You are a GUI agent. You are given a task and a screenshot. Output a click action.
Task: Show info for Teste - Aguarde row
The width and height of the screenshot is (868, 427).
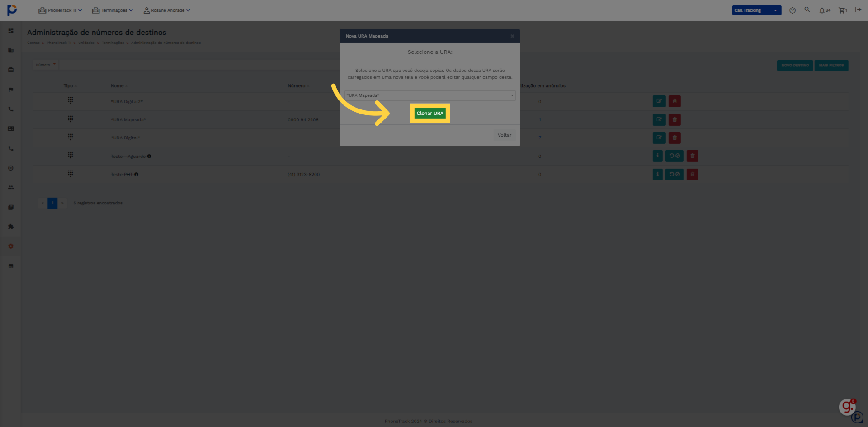(x=658, y=156)
